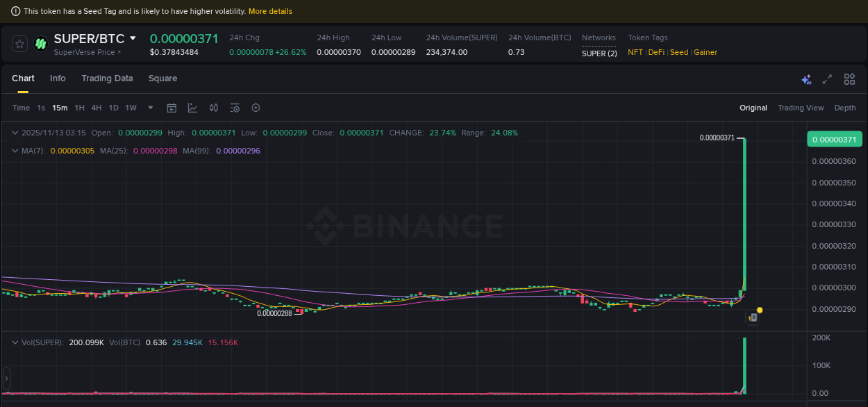Click the info icon in Seed Tag banner
This screenshot has width=868, height=407.
point(16,11)
